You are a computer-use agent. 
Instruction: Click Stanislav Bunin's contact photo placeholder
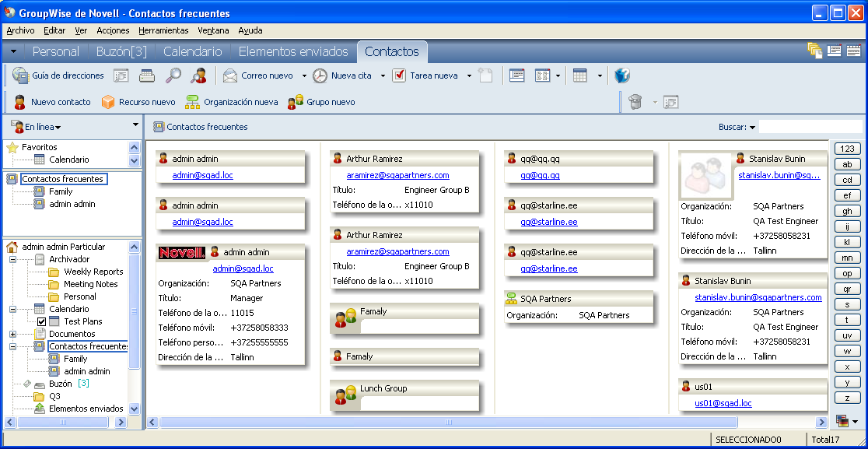pos(706,176)
